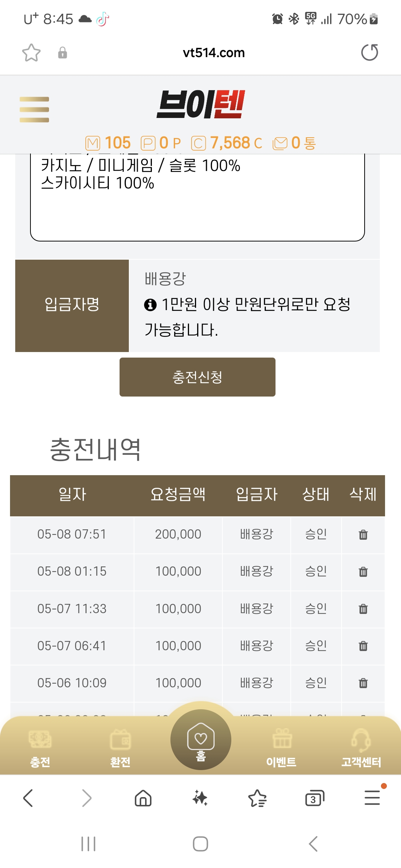Submit the 충전신청 button
This screenshot has height=868, width=401.
[x=198, y=377]
